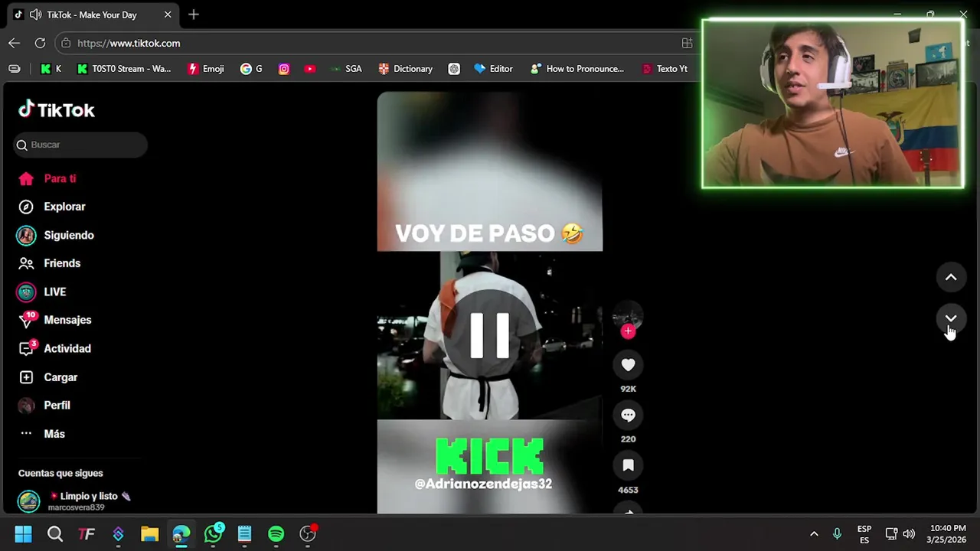Open the volume tray control
This screenshot has width=980, height=551.
pos(909,534)
